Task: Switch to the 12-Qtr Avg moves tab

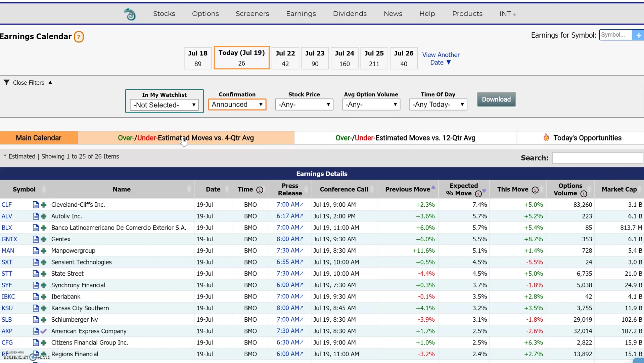Action: tap(405, 138)
